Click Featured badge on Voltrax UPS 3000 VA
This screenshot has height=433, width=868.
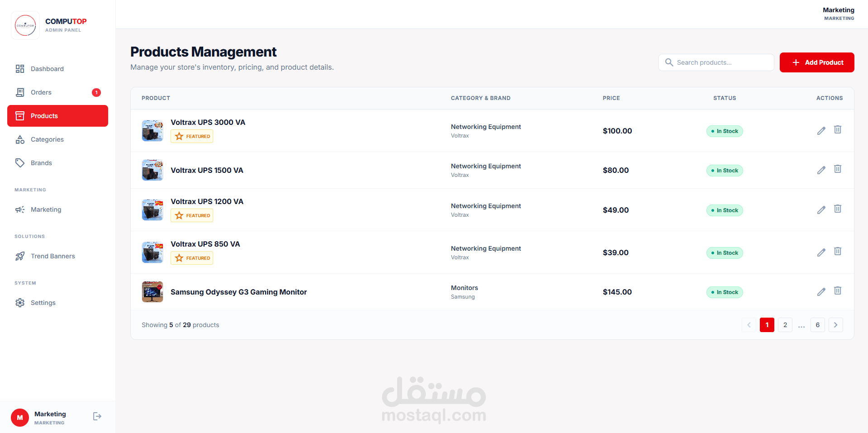(192, 136)
